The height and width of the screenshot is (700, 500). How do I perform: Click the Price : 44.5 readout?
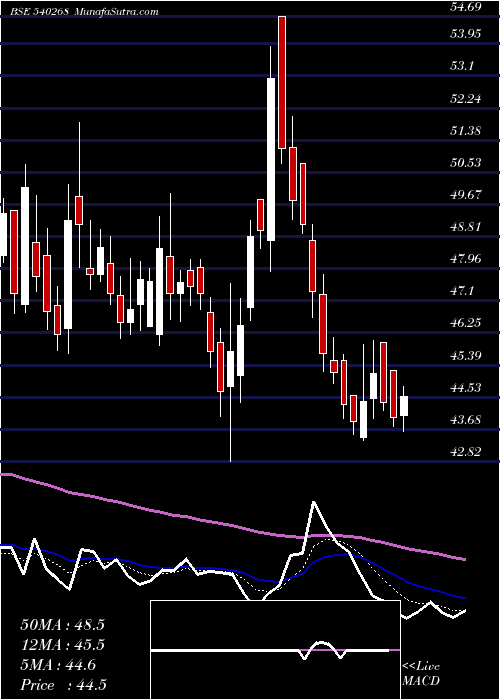pyautogui.click(x=63, y=684)
